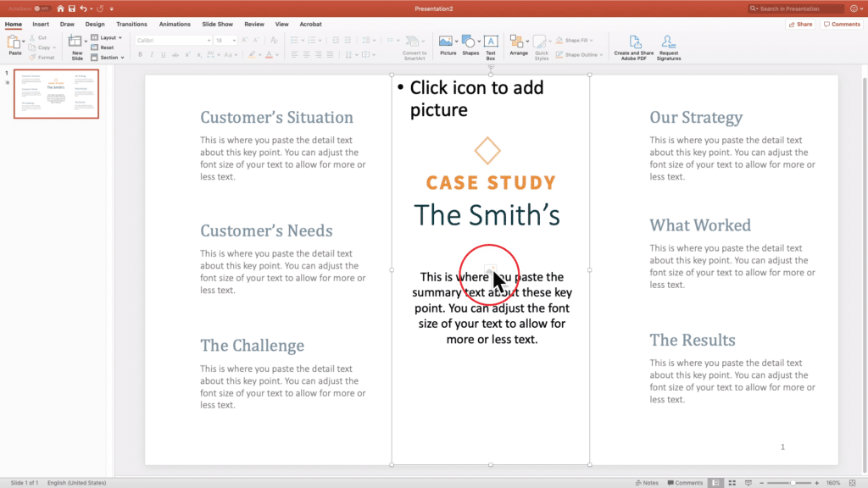The image size is (868, 488).
Task: Click the Arrange icon
Action: [518, 41]
